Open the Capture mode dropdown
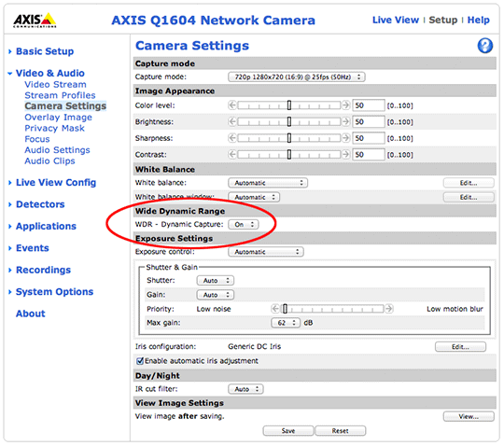The image size is (504, 446). (297, 77)
